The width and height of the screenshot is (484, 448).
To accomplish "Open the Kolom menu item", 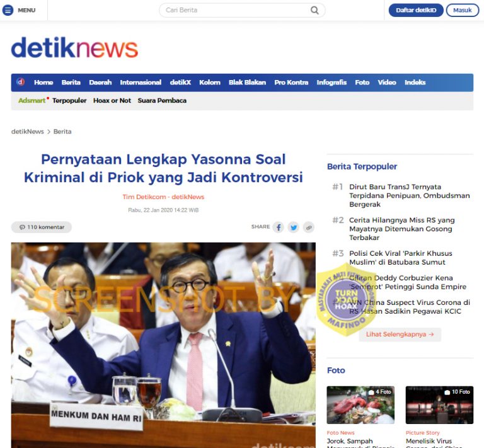I will point(210,83).
